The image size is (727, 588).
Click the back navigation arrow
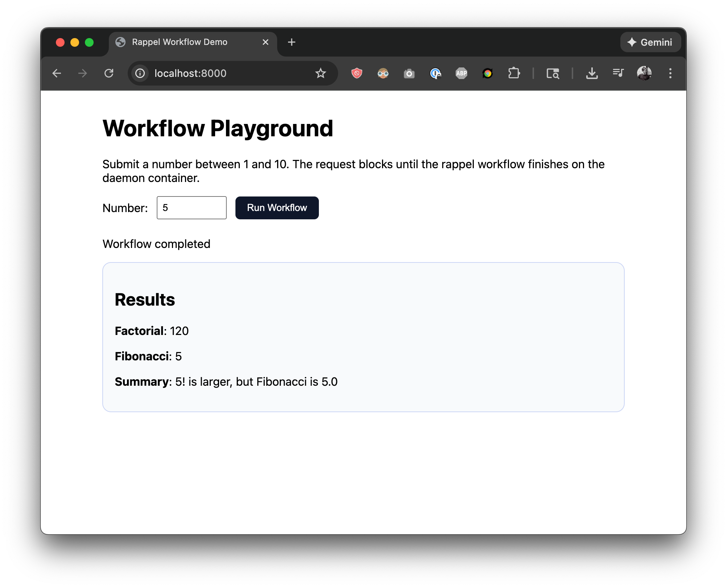57,73
